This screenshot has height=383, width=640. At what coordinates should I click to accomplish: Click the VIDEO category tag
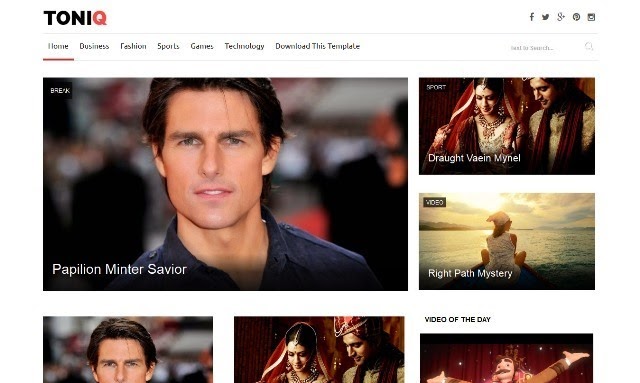coord(434,202)
